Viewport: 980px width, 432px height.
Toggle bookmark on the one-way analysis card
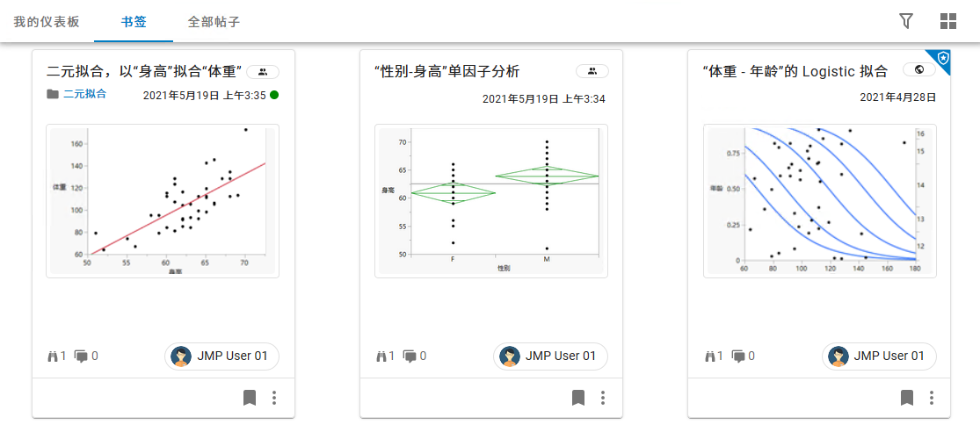pyautogui.click(x=578, y=398)
